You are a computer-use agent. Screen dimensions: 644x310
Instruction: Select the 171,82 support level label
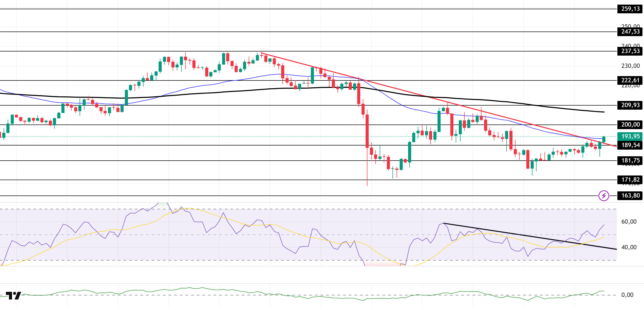[x=630, y=180]
